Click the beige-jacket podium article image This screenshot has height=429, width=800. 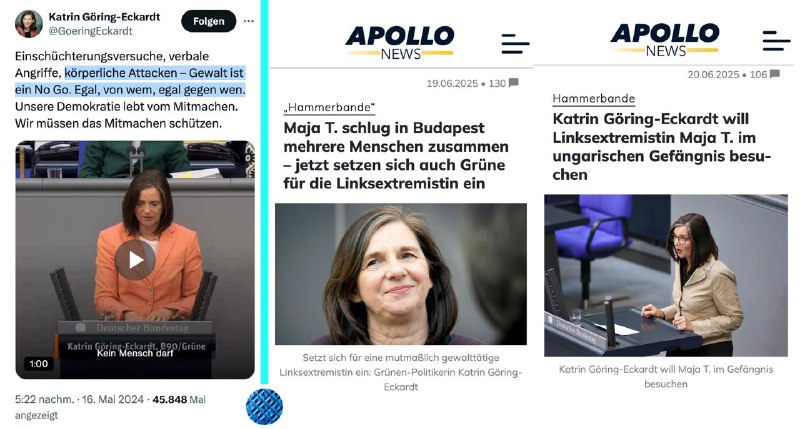[x=666, y=275]
